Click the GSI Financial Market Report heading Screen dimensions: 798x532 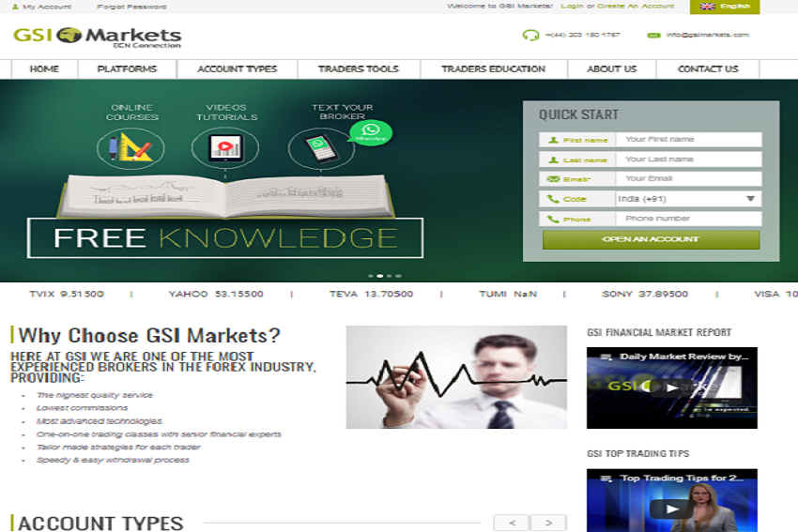click(x=659, y=333)
